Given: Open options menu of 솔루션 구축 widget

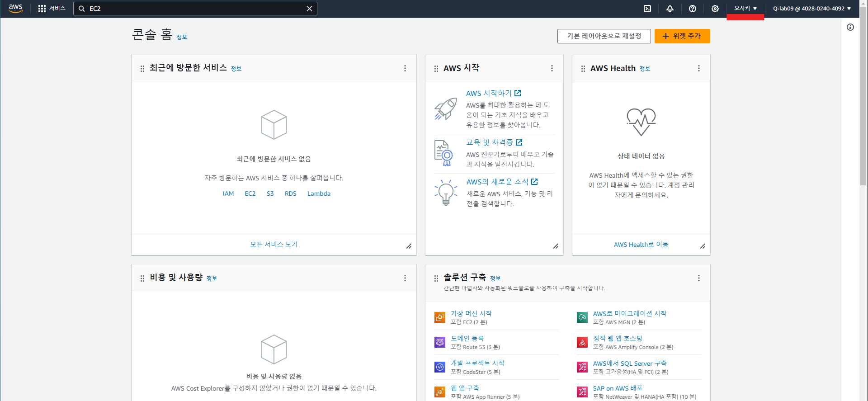Looking at the screenshot, I should pyautogui.click(x=699, y=278).
